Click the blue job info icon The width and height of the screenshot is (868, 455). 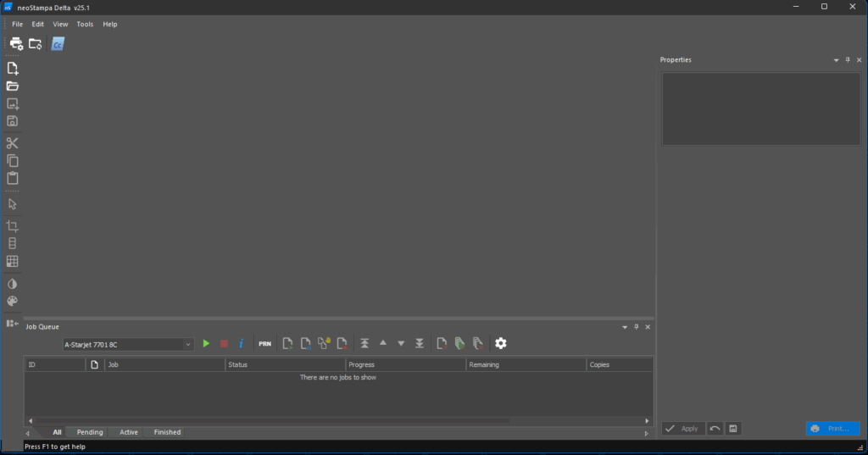[241, 344]
